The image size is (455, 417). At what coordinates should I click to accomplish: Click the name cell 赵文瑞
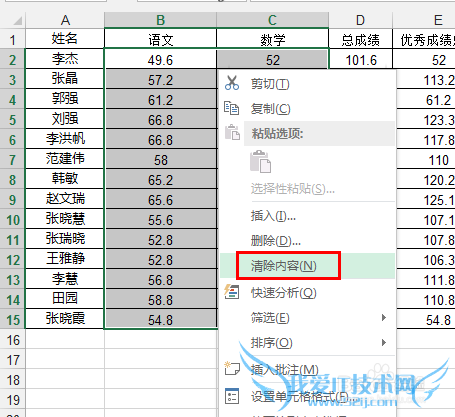(x=65, y=199)
